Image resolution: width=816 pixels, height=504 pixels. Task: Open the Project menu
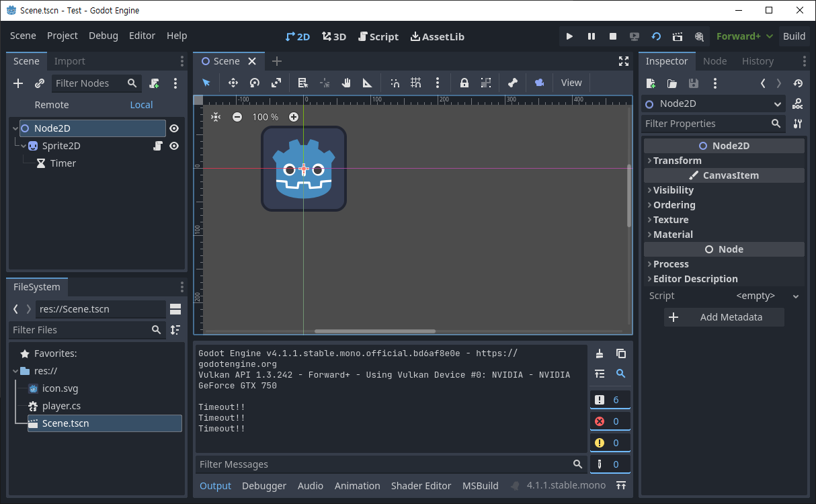[x=63, y=36]
